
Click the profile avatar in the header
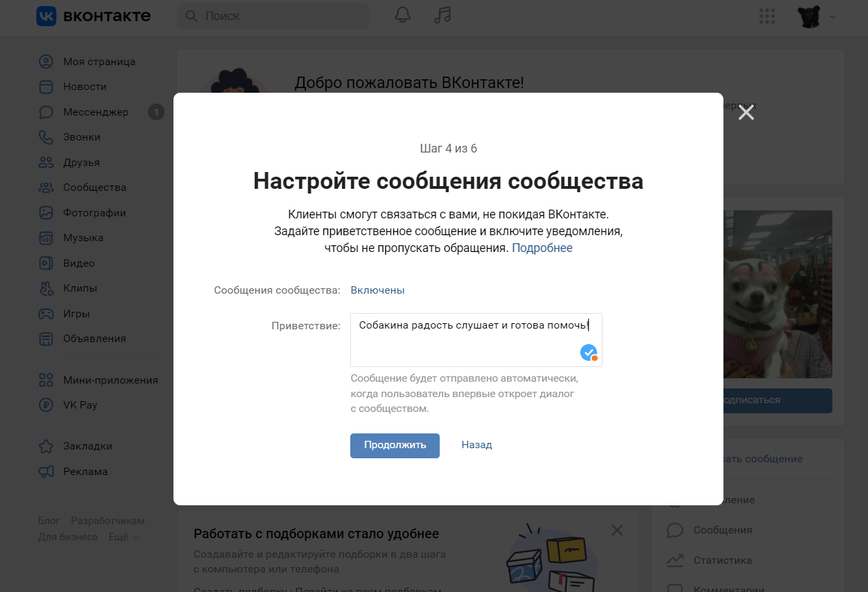pyautogui.click(x=810, y=16)
